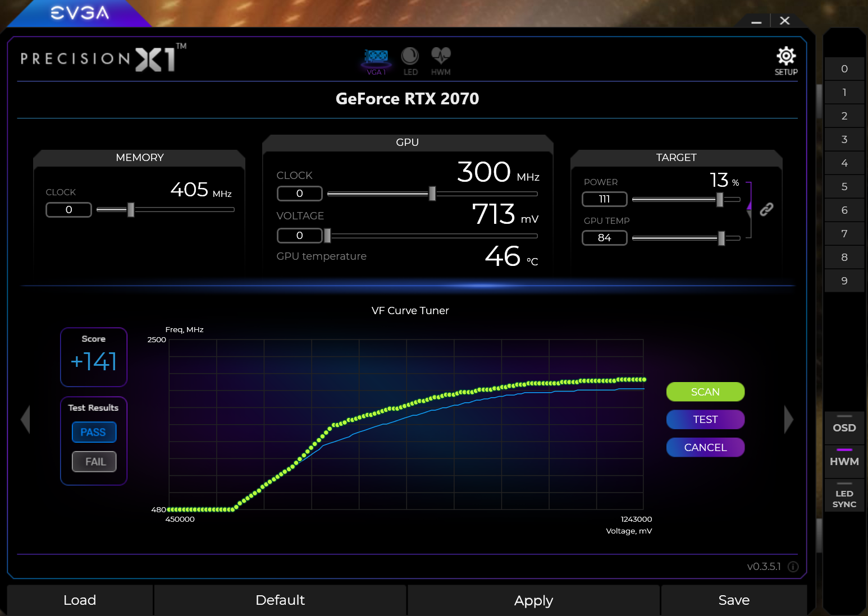Click the GPU temp target field 84
Image resolution: width=868 pixels, height=616 pixels.
[605, 238]
